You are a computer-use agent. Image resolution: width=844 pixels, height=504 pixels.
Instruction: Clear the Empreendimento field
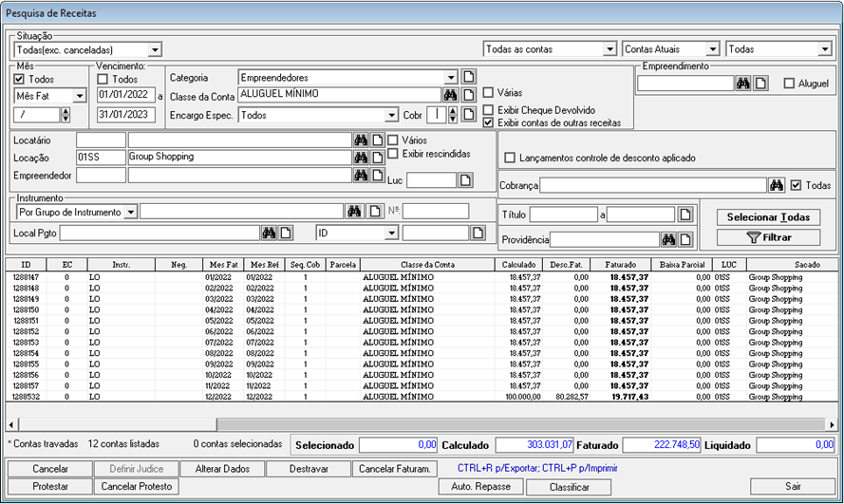tap(760, 84)
